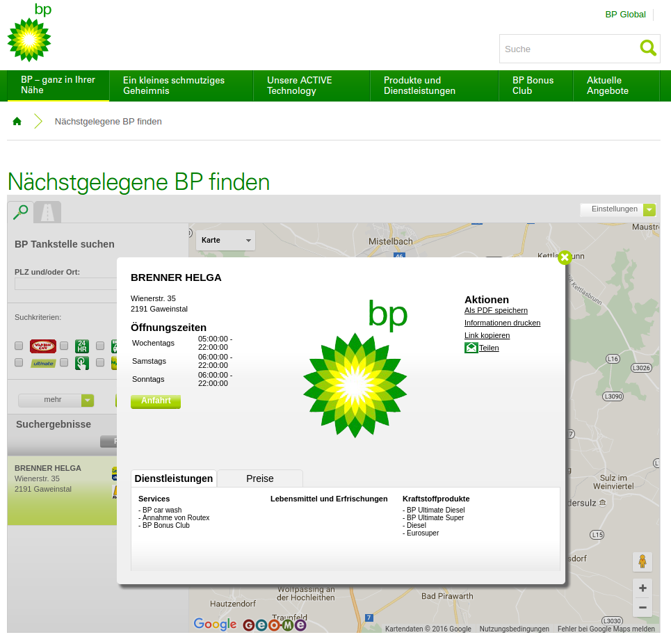
Task: Click '- Annahme von Routex' service entry
Action: coord(174,517)
